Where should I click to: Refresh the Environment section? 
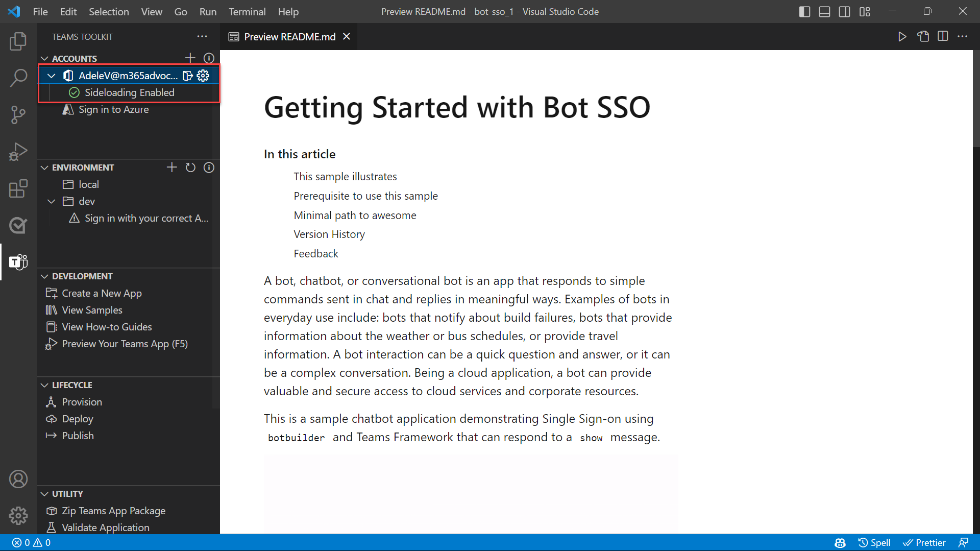[x=190, y=167]
